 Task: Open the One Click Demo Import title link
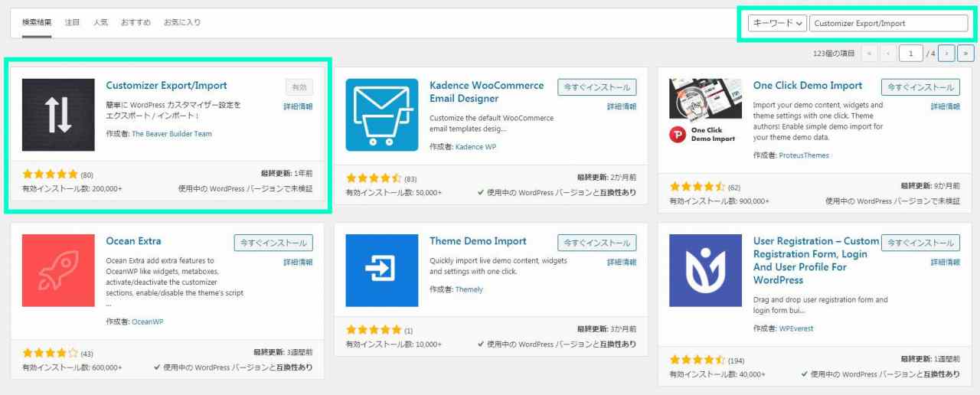point(808,86)
